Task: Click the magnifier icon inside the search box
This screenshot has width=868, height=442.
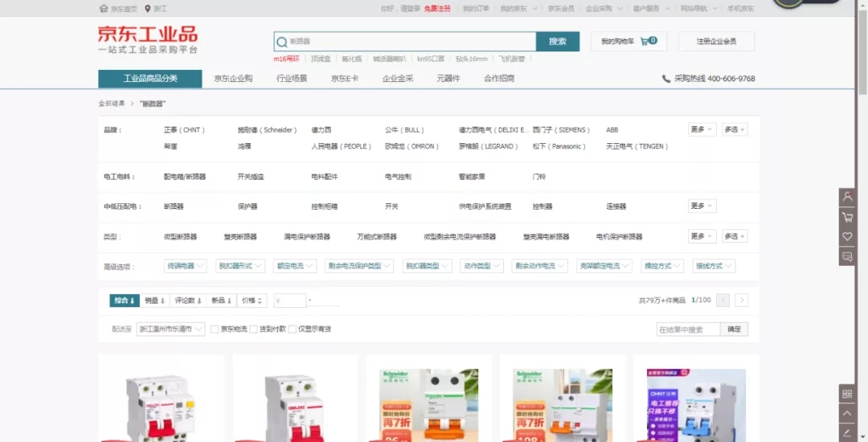Action: click(x=282, y=42)
